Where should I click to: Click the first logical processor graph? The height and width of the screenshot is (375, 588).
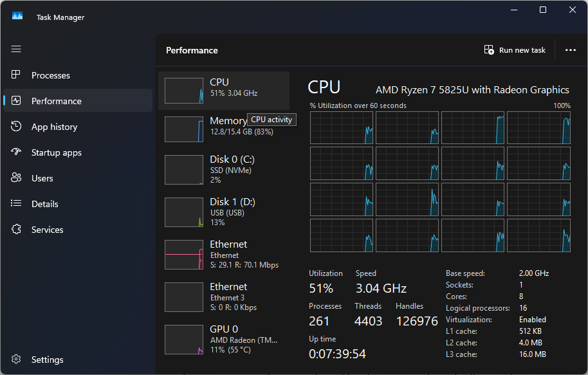[342, 127]
